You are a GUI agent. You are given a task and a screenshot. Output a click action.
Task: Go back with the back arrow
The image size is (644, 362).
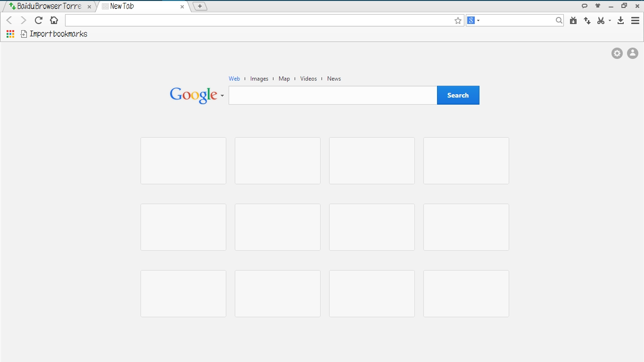click(x=9, y=20)
